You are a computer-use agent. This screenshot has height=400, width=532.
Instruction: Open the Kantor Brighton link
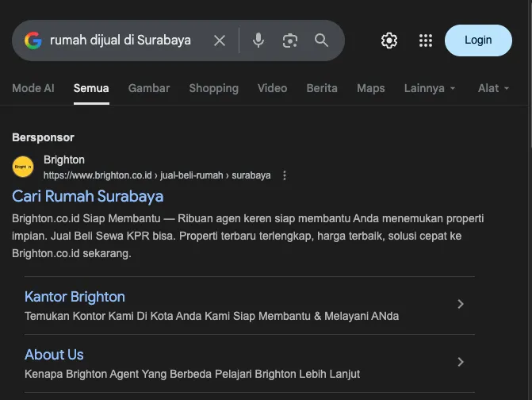75,297
